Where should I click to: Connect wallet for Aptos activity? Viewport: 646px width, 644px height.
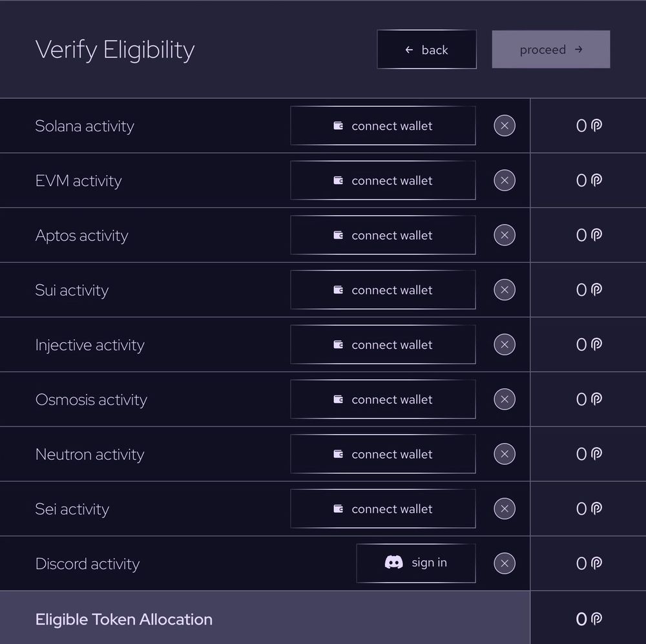tap(383, 235)
